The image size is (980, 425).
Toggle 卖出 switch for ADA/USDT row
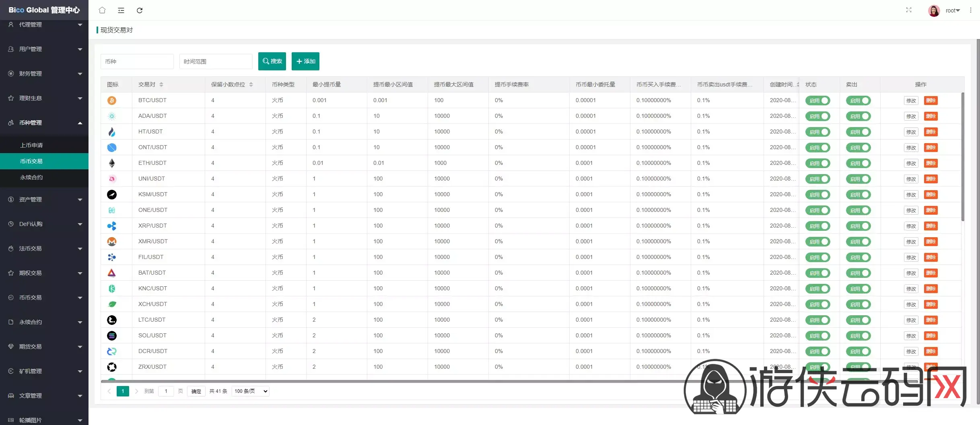(x=858, y=116)
